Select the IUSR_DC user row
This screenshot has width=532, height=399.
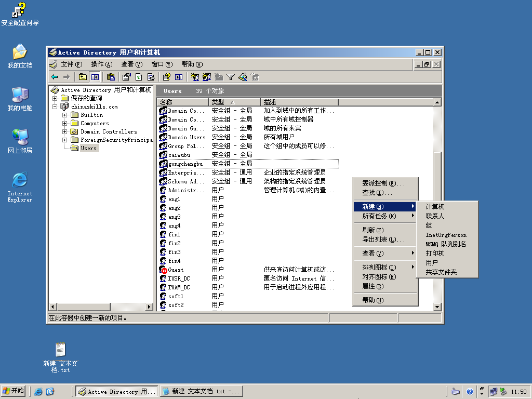click(248, 278)
